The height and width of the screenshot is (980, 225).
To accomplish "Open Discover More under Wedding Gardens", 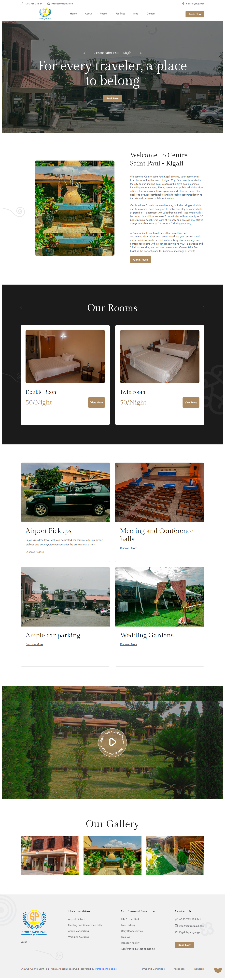I will (x=129, y=644).
